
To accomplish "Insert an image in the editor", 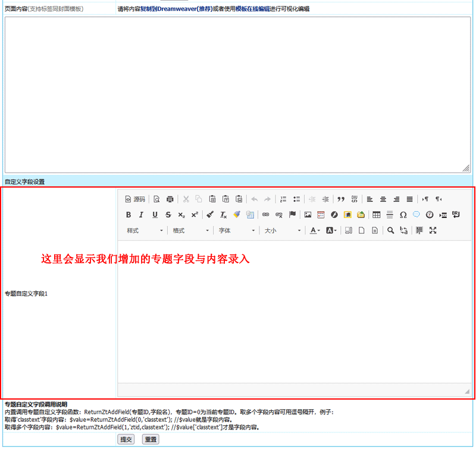I will click(x=308, y=214).
